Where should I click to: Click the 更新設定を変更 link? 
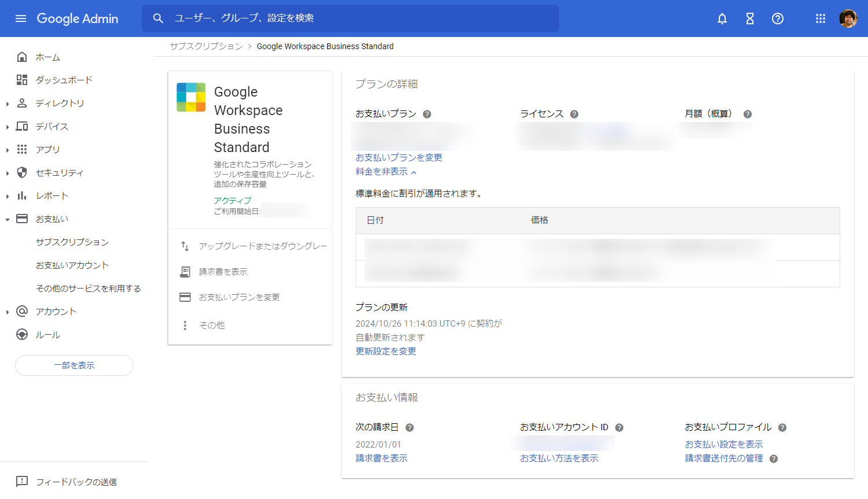[386, 352]
